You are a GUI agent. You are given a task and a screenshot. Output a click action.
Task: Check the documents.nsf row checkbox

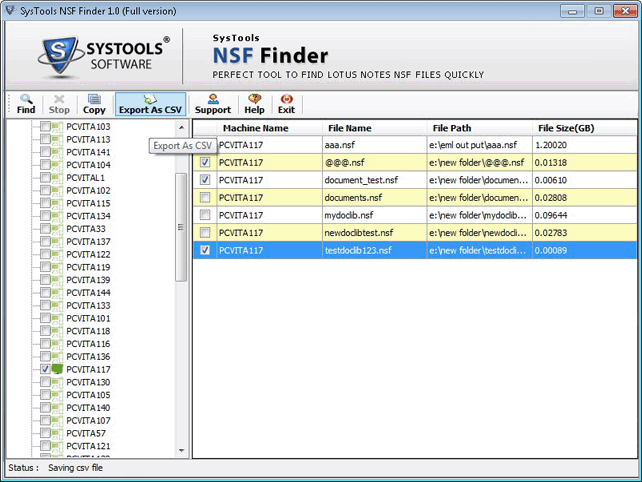[x=205, y=197]
